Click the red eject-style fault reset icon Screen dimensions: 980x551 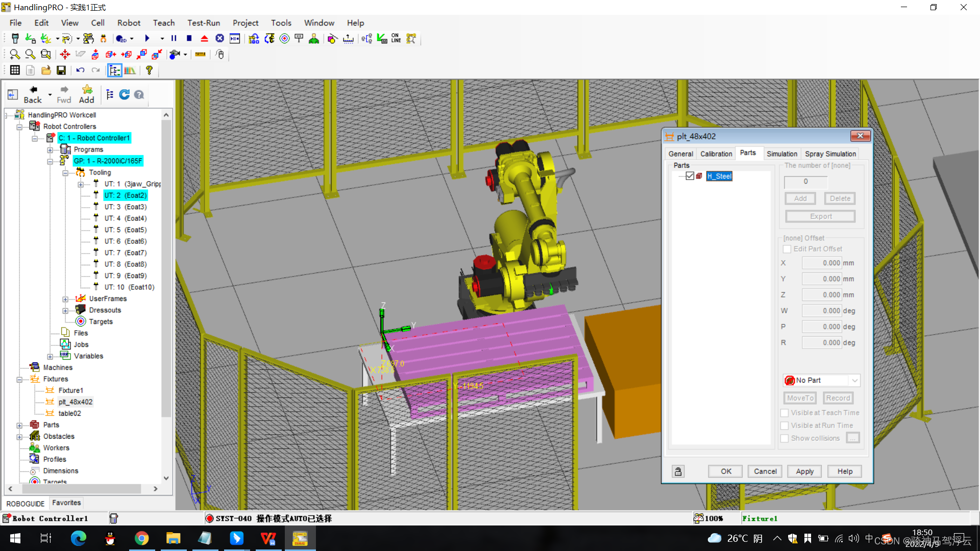pos(204,39)
